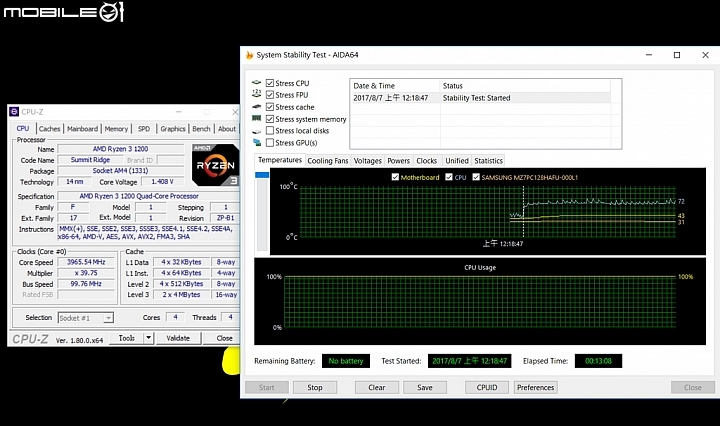
Task: Open Preferences in AIDA64
Action: click(x=536, y=387)
